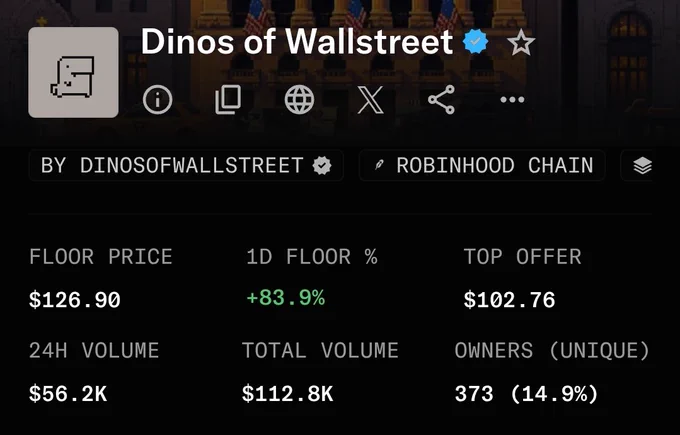The height and width of the screenshot is (435, 680).
Task: Click the Dinos of Wallstreet title
Action: click(297, 42)
